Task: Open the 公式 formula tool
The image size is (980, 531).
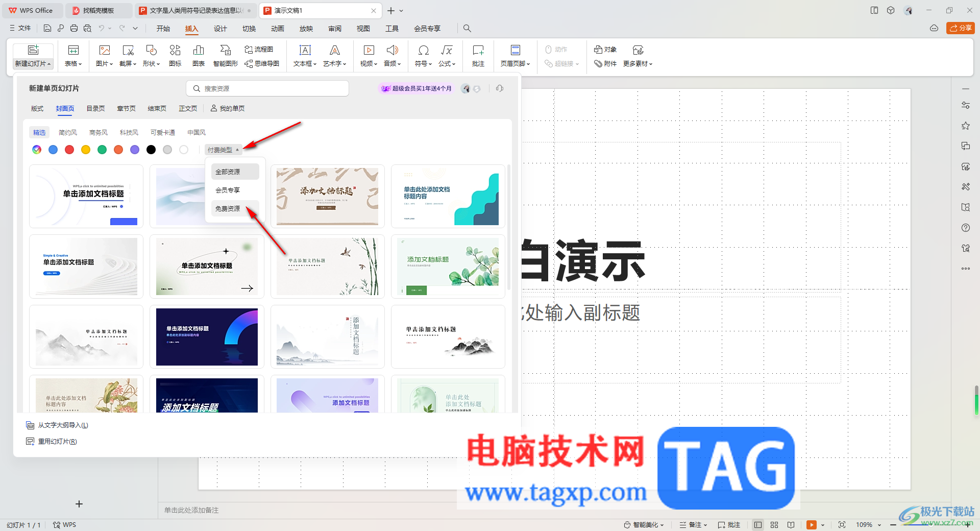Action: click(447, 56)
